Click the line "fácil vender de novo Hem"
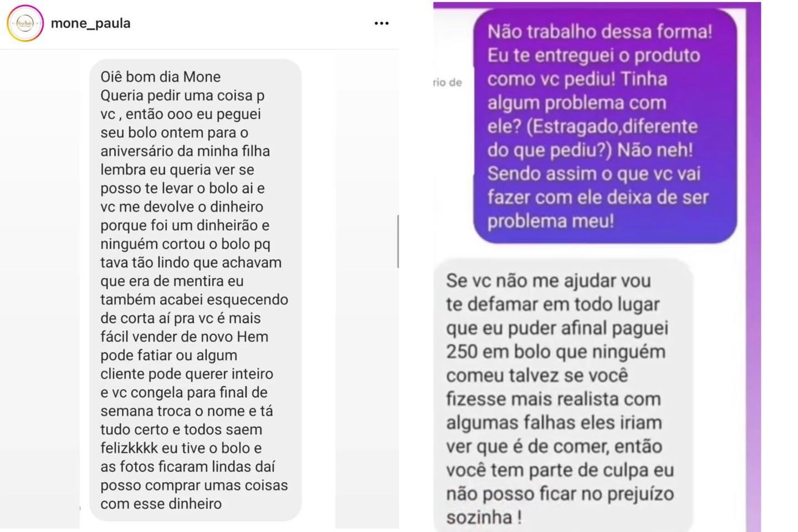The image size is (798, 532). [184, 336]
